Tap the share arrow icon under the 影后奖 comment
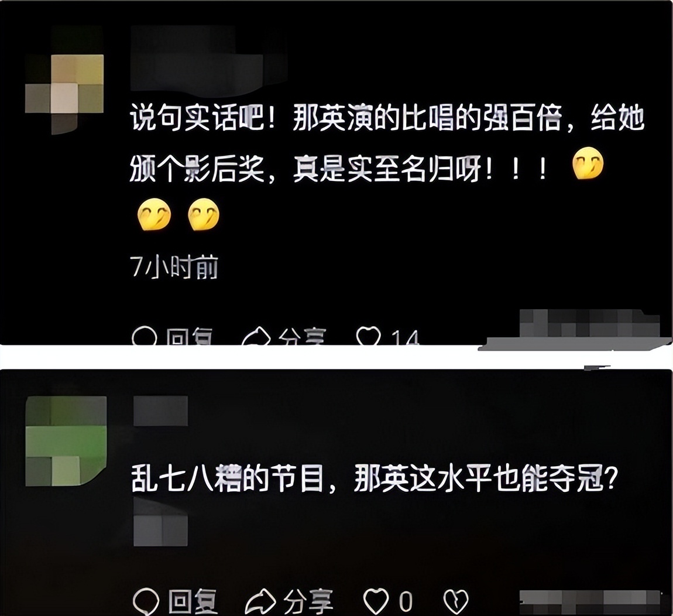 click(257, 336)
